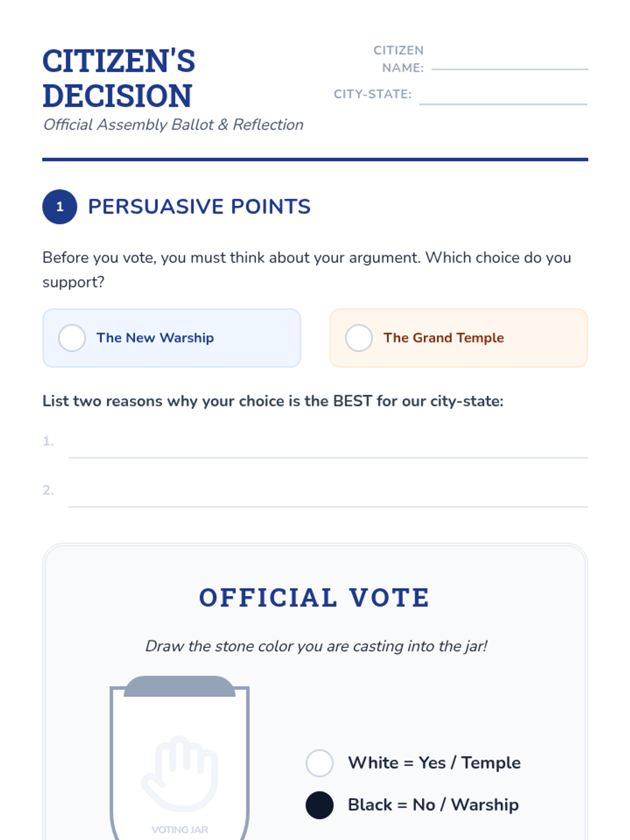Select the Grand Temple radio circle

(359, 338)
